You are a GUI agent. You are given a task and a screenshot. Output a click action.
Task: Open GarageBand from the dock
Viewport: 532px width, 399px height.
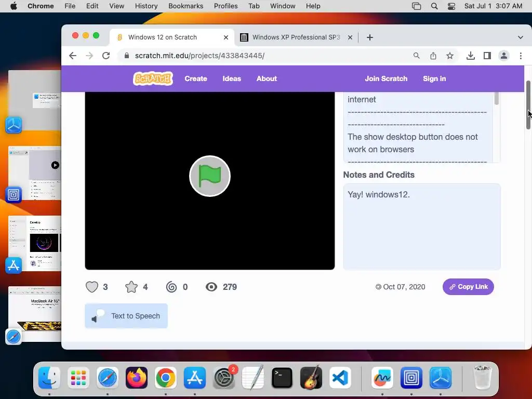click(311, 378)
